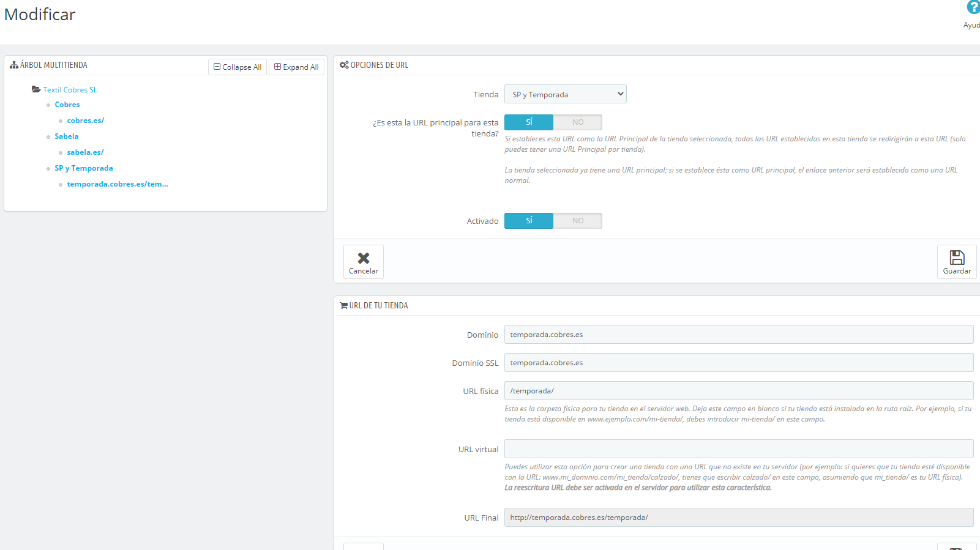
Task: Set Activado toggle to SÍ
Action: pyautogui.click(x=529, y=221)
